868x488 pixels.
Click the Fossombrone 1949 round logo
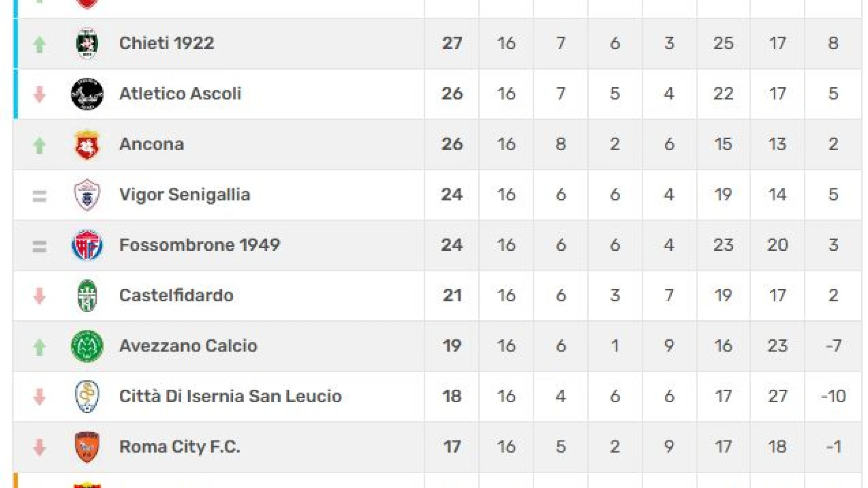tap(87, 245)
